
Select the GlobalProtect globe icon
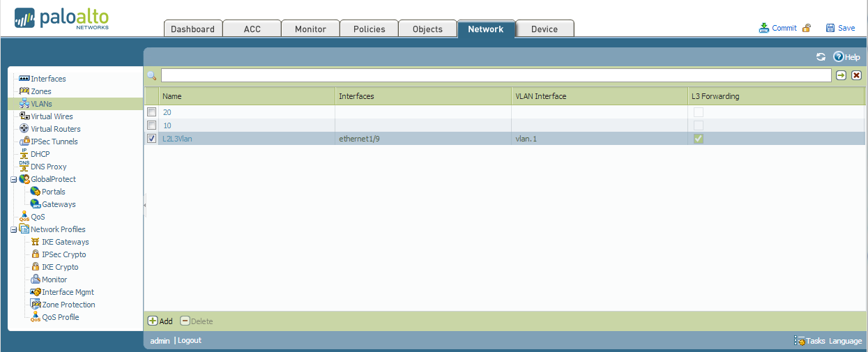tap(24, 179)
